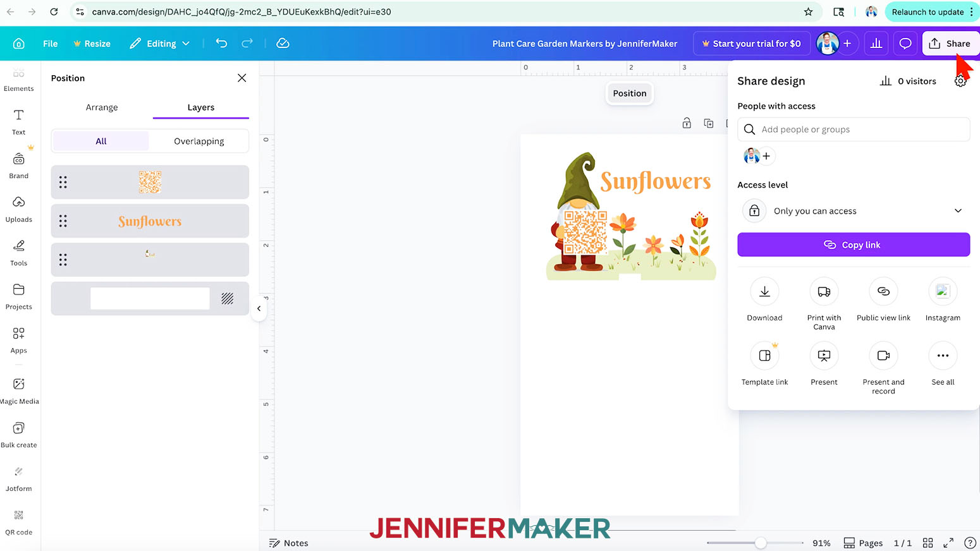Image resolution: width=980 pixels, height=551 pixels.
Task: Open the Brand sidebar panel
Action: [19, 166]
